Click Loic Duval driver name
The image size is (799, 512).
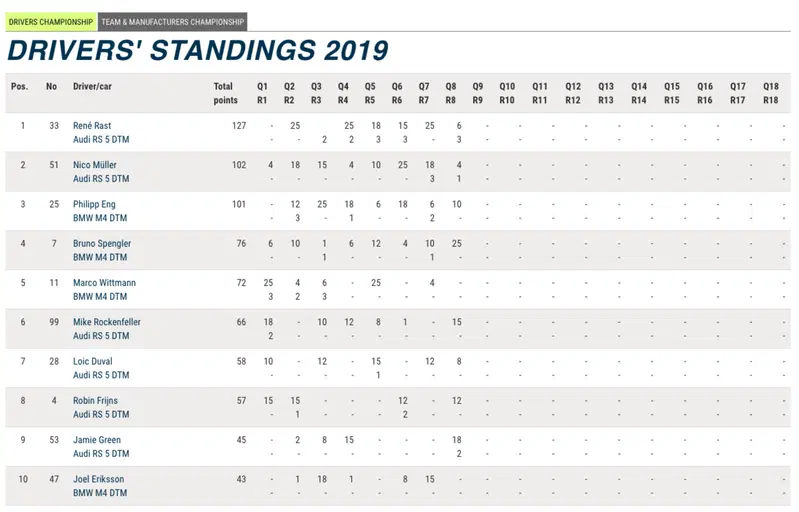(x=93, y=361)
